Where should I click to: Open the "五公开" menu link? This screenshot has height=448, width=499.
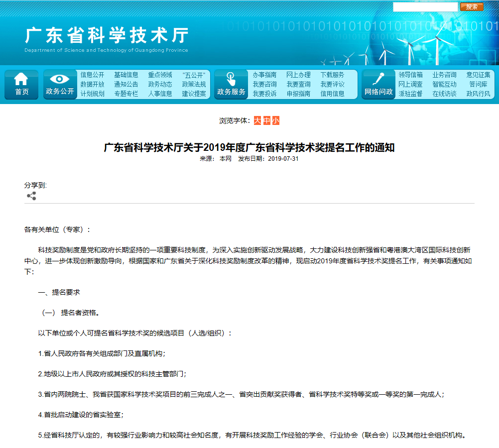[x=194, y=75]
